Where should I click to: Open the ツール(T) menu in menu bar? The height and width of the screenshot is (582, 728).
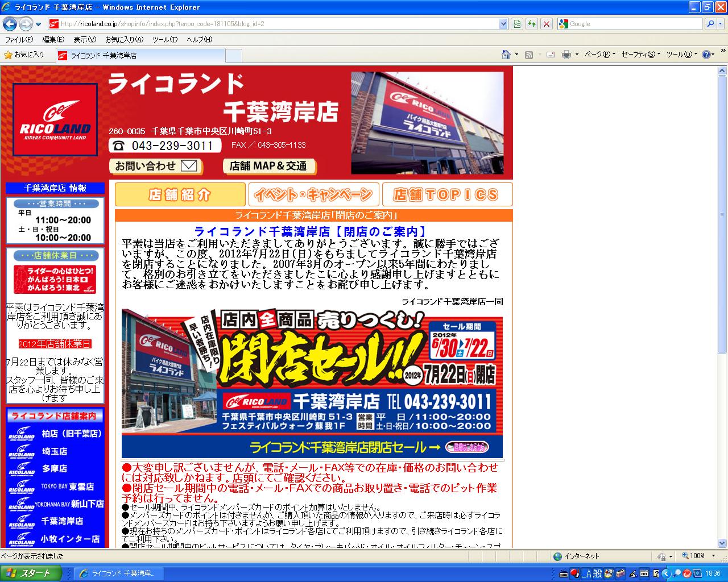coord(165,40)
